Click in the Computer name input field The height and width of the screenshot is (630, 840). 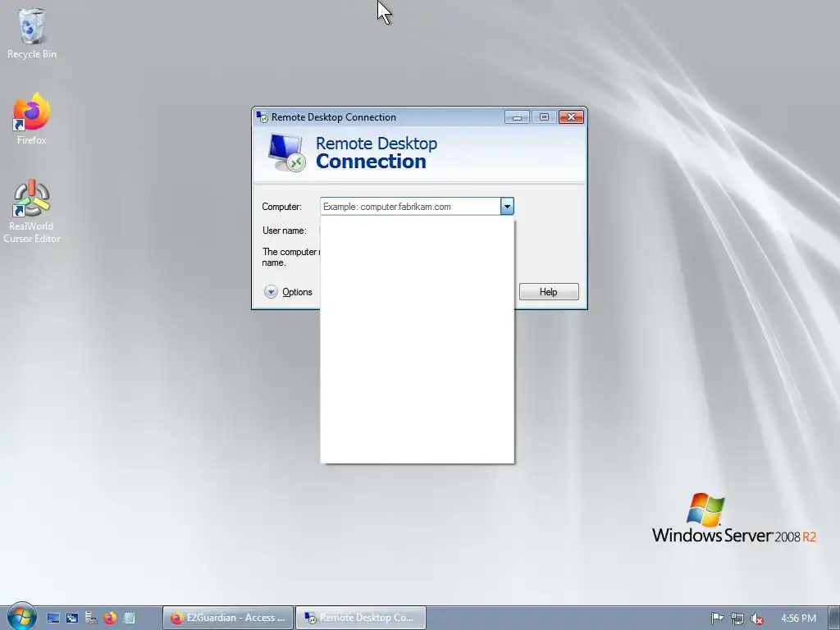point(410,206)
